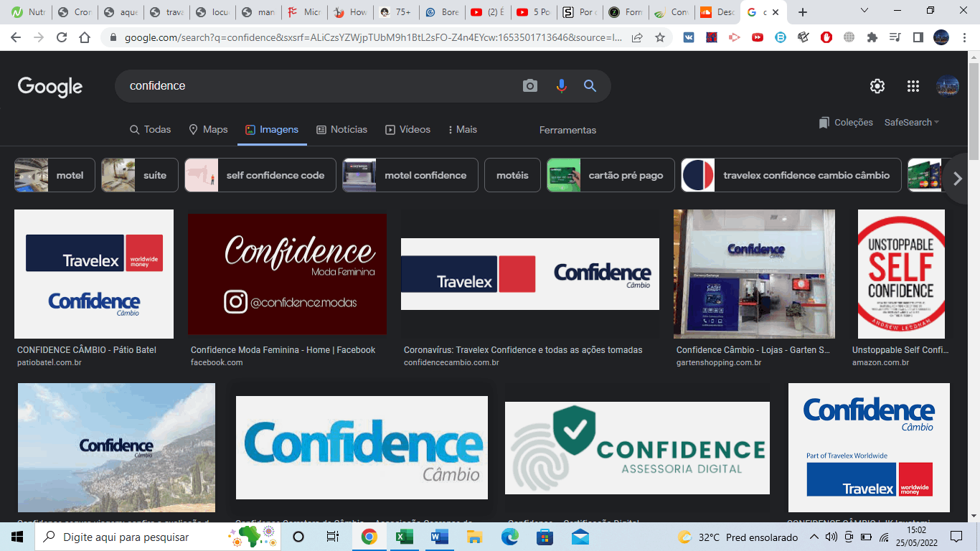Switch to the SoundCloud Desc tab

(x=716, y=12)
